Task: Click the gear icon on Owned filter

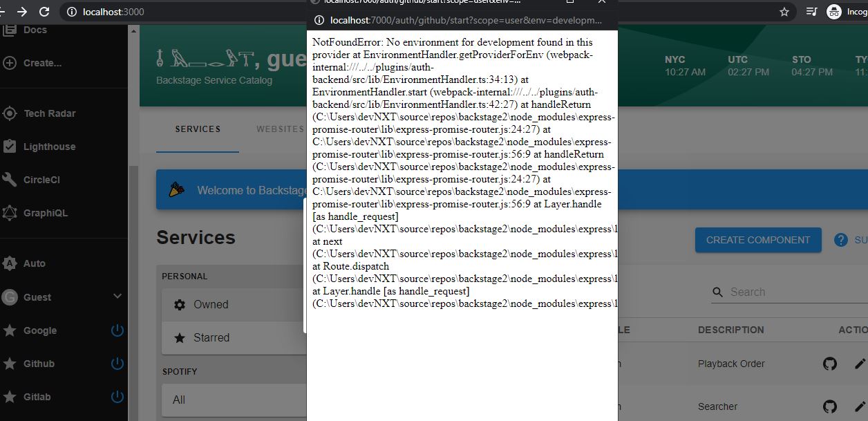Action: coord(180,305)
